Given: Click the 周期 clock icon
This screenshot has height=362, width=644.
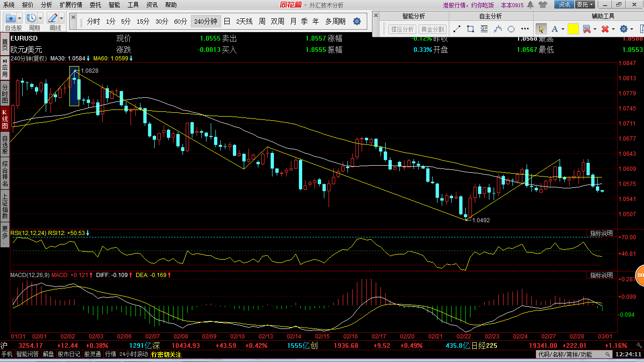Looking at the screenshot, I should click(32, 18).
